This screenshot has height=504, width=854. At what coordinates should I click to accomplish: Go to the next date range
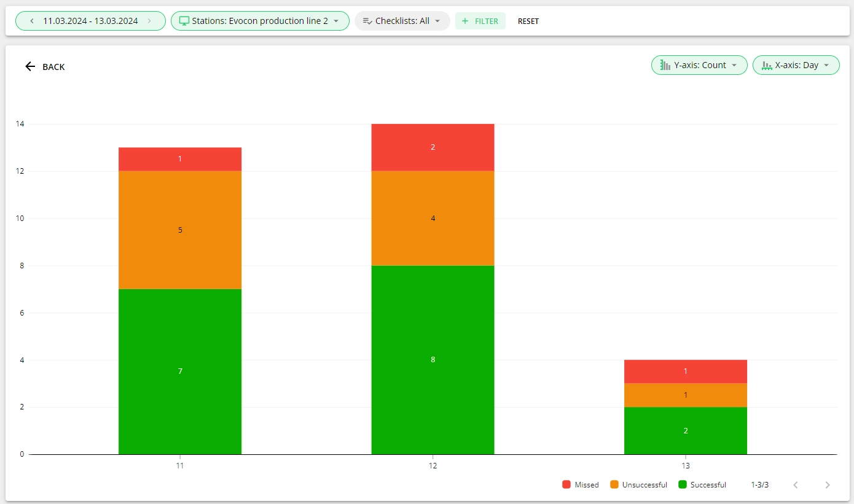[x=149, y=21]
